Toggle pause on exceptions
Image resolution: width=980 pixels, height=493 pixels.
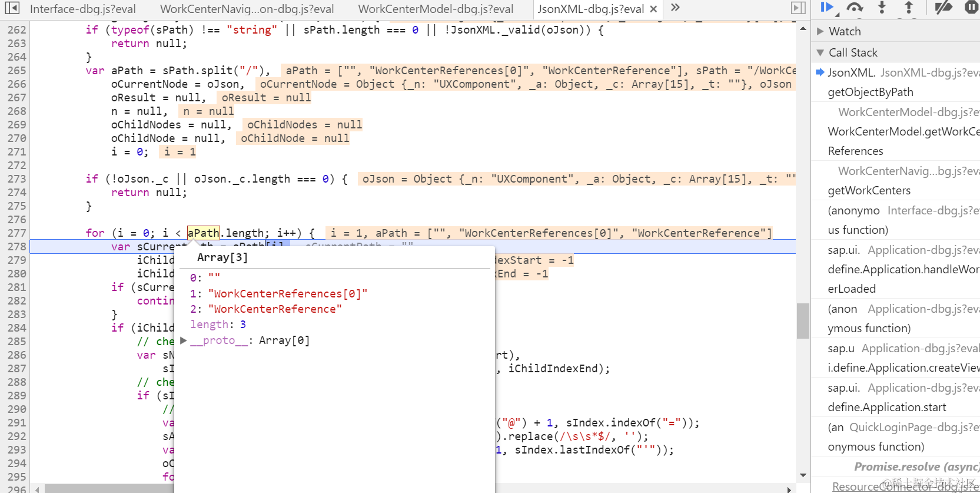[x=971, y=8]
